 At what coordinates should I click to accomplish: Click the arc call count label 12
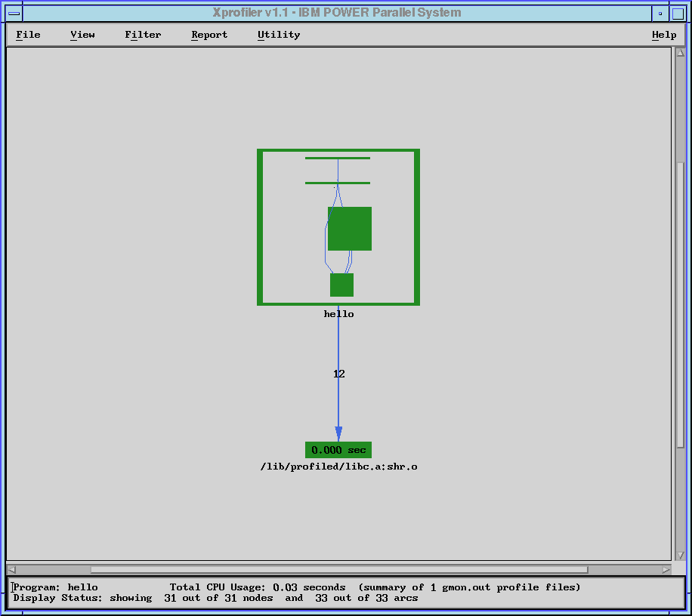[x=339, y=374]
